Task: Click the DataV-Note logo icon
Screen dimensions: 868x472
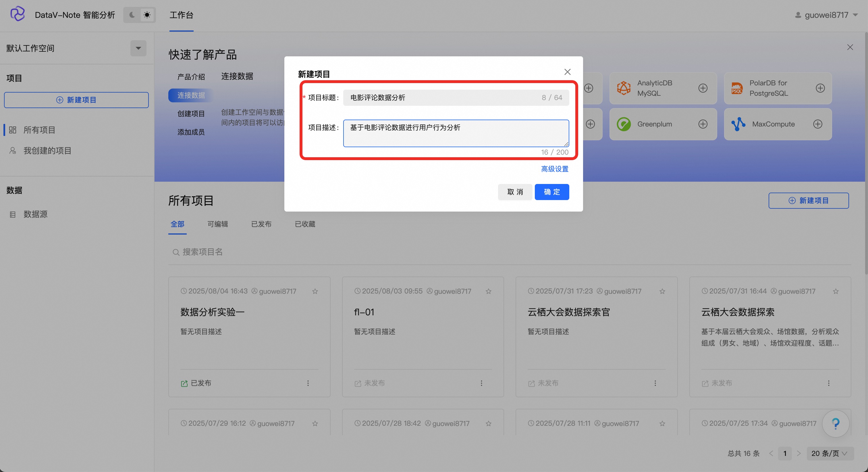Action: click(18, 14)
